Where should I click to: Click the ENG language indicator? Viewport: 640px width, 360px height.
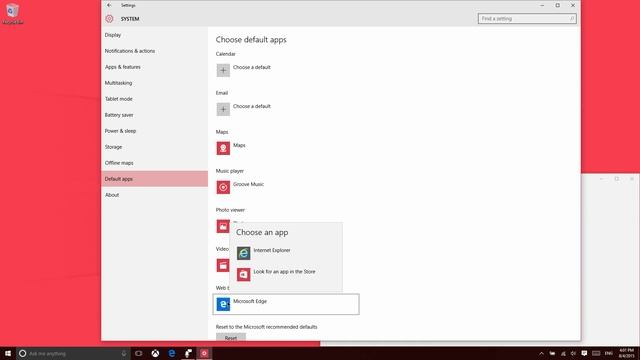609,353
